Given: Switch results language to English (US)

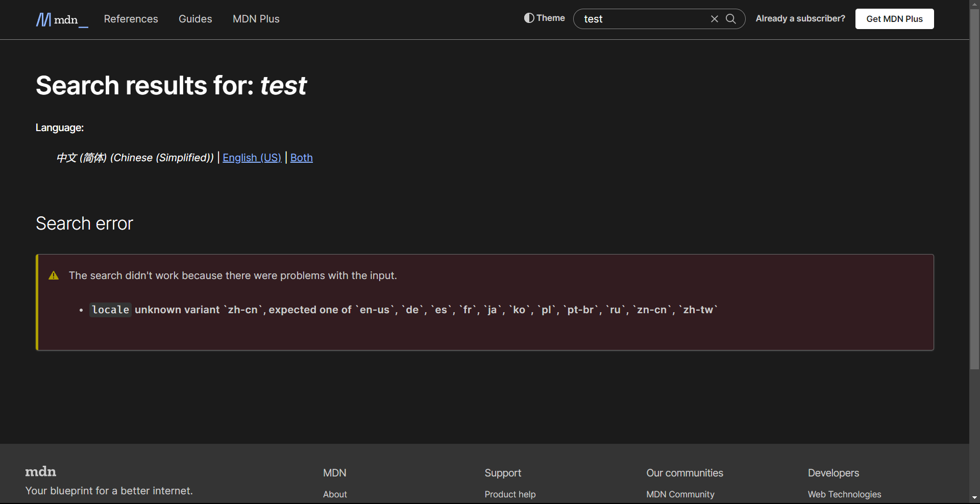Looking at the screenshot, I should 252,158.
